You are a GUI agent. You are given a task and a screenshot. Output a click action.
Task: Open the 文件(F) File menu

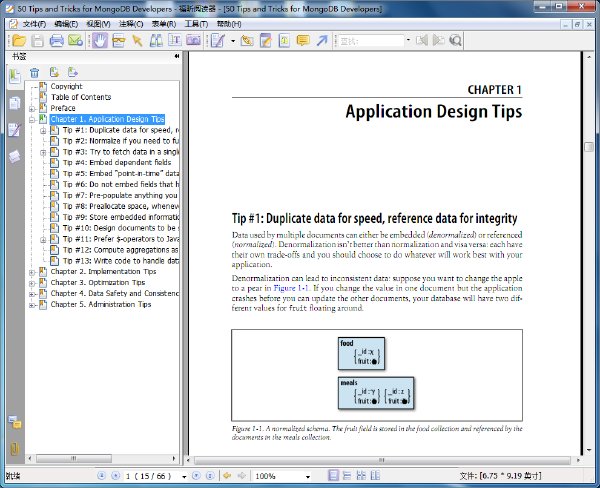(x=34, y=24)
